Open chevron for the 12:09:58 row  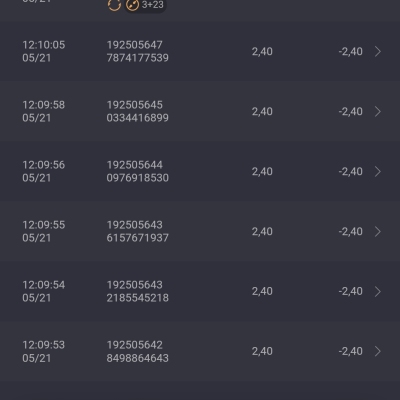click(x=378, y=111)
